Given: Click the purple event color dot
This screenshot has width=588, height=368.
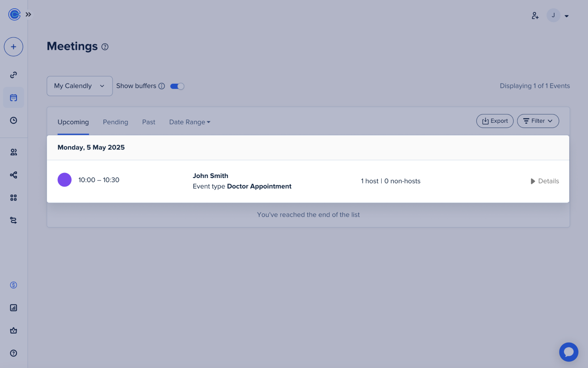Looking at the screenshot, I should pos(64,179).
